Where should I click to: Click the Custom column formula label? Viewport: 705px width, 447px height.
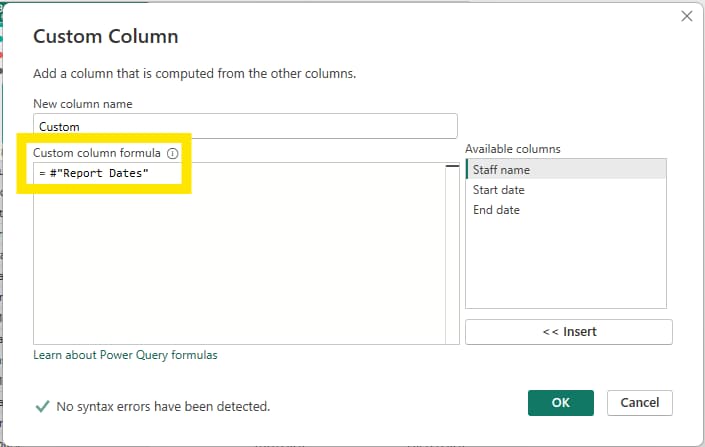tap(97, 153)
